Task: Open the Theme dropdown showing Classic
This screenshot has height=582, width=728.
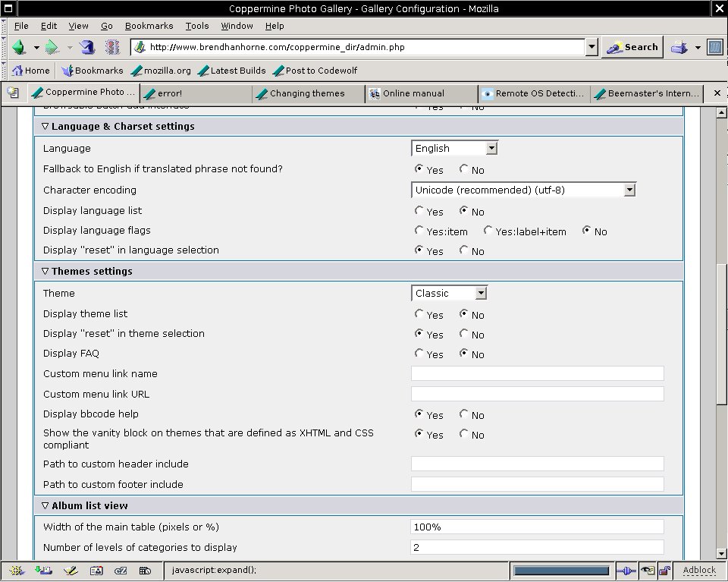Action: pos(449,293)
